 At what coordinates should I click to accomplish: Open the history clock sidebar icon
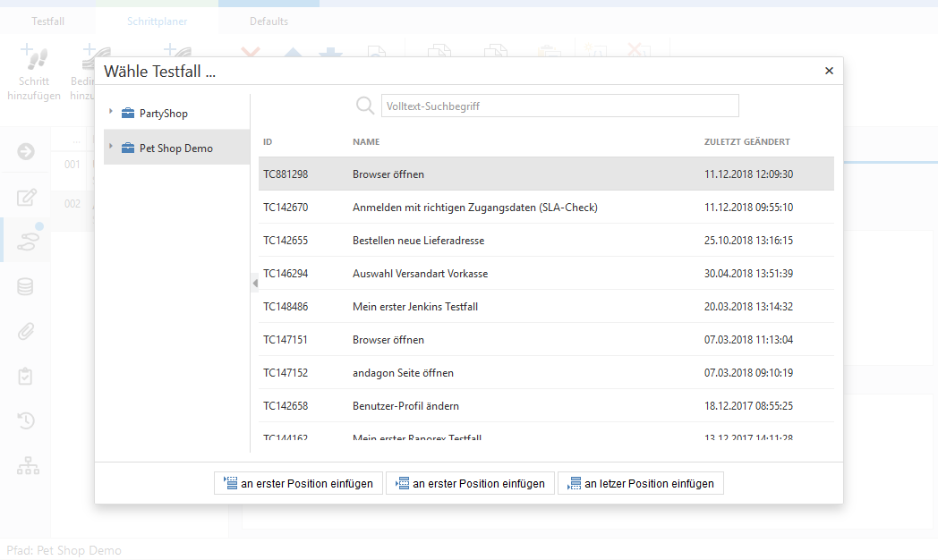(x=27, y=420)
